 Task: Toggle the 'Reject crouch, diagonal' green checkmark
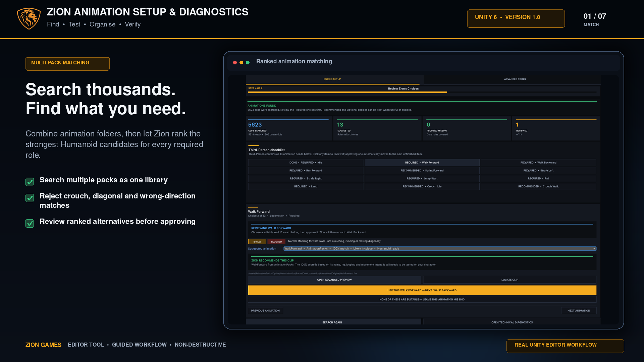click(30, 198)
